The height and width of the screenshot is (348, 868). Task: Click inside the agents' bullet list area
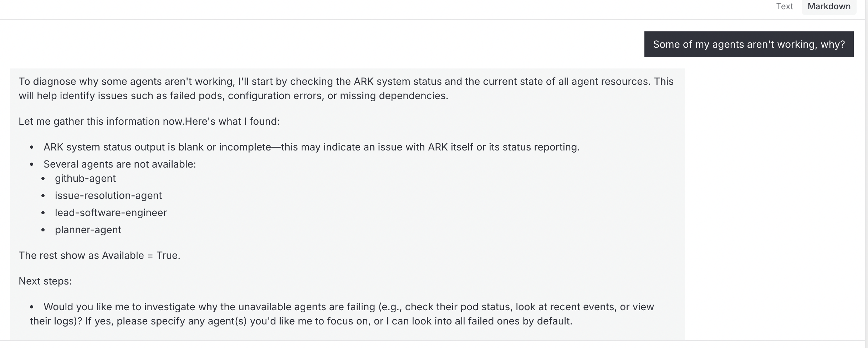107,204
